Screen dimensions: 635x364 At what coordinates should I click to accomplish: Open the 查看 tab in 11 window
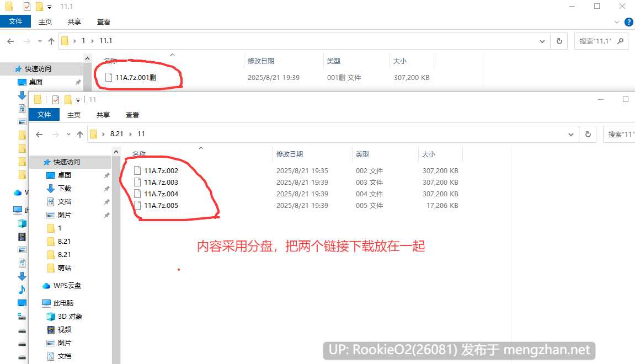[132, 115]
